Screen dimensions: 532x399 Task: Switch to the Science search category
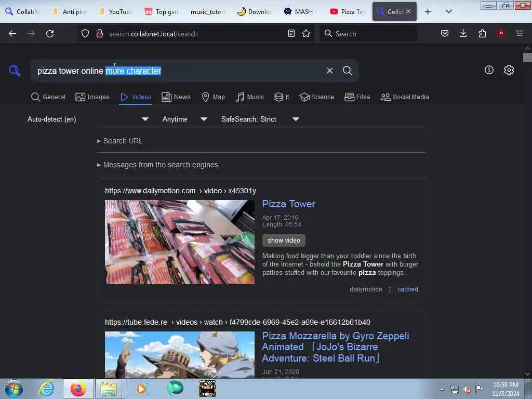(316, 97)
